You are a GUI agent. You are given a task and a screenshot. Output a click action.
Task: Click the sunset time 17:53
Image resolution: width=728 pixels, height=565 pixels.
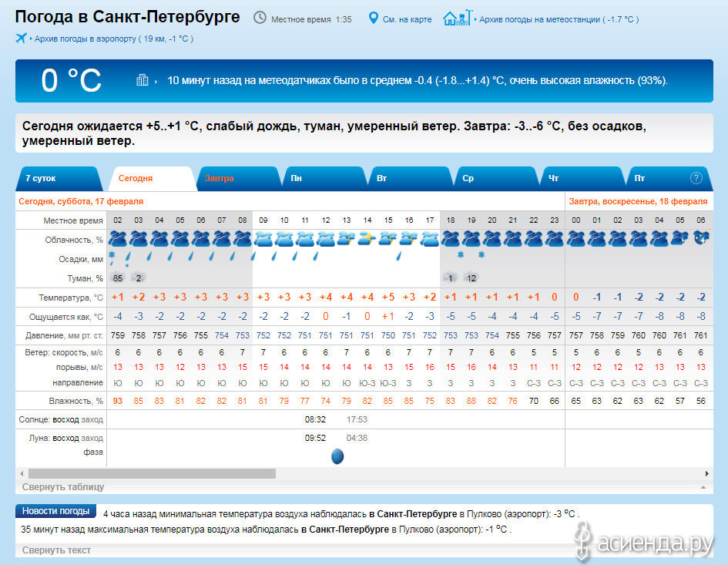click(357, 419)
